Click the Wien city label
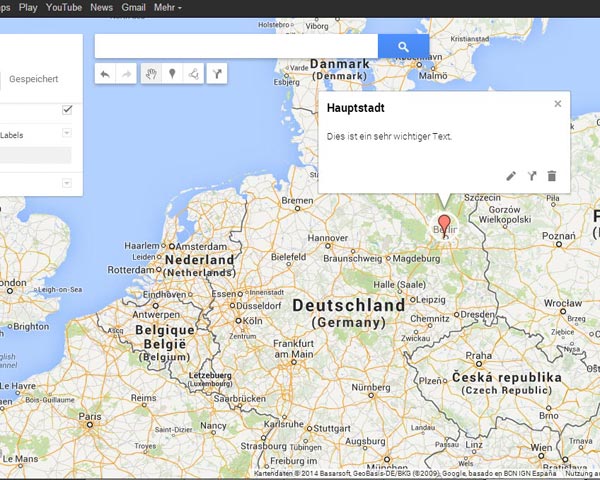600x480 pixels. pos(541,447)
